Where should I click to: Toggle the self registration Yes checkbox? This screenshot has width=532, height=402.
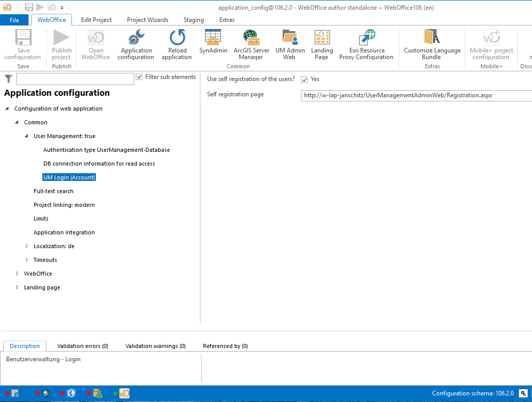(305, 79)
